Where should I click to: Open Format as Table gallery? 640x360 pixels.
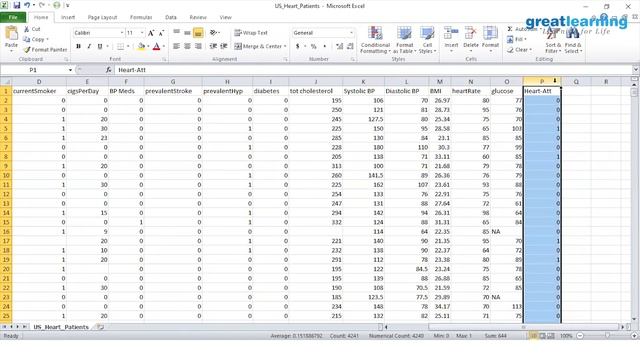click(x=404, y=40)
